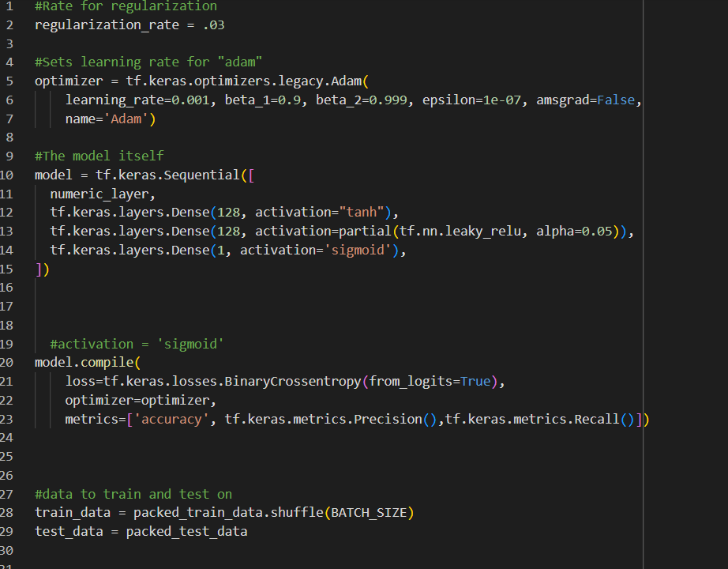
Task: Click BATCH_SIZE constant on line 28
Action: [371, 512]
